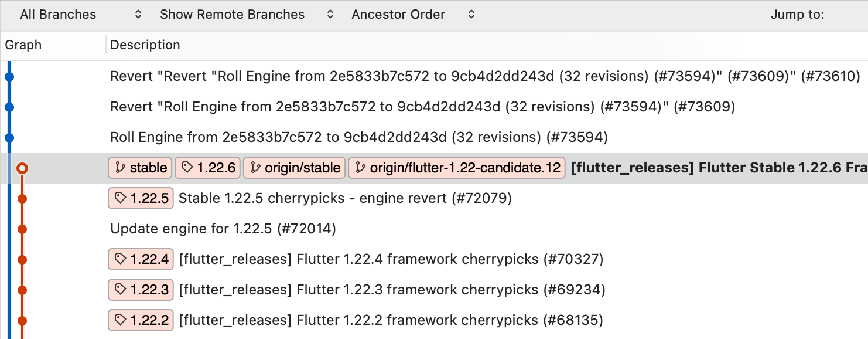This screenshot has width=868, height=339.
Task: Select the 1.22.4 tag badge
Action: [141, 259]
